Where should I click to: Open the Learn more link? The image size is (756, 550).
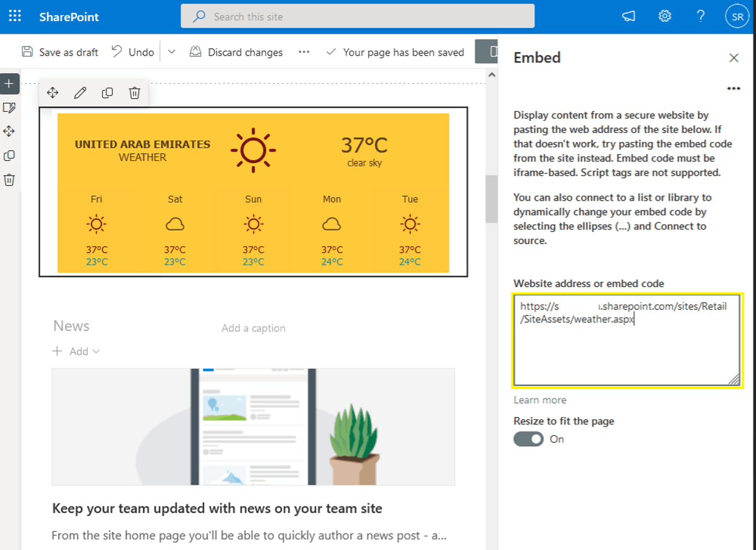[539, 400]
